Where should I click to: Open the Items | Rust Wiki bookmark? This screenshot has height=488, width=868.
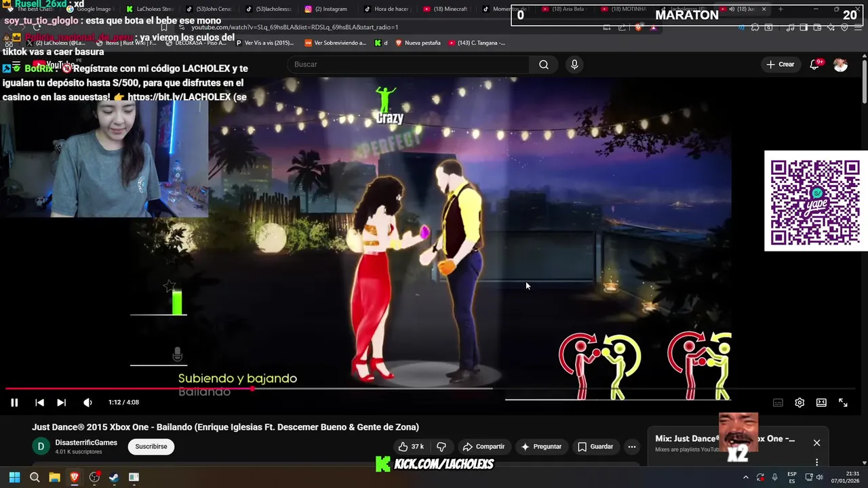click(126, 43)
